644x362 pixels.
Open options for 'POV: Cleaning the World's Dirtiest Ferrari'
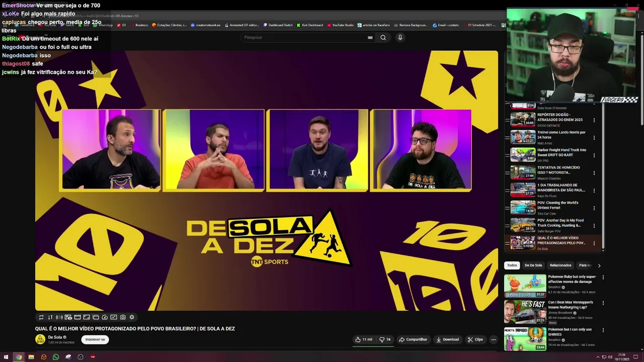click(594, 208)
